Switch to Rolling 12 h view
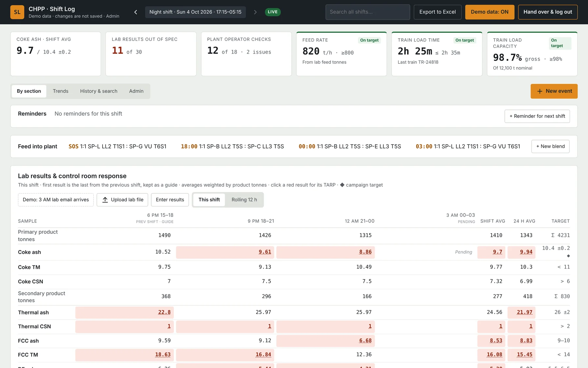This screenshot has width=588, height=368. coord(244,200)
